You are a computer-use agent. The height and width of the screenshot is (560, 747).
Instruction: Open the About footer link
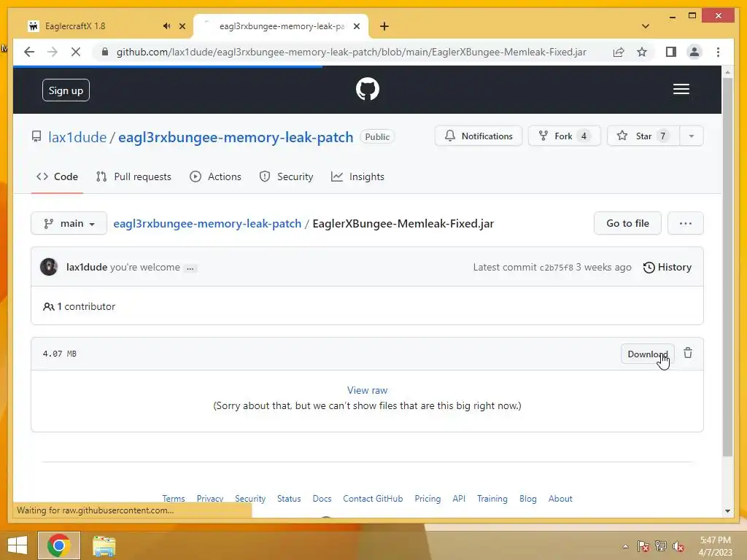(560, 499)
